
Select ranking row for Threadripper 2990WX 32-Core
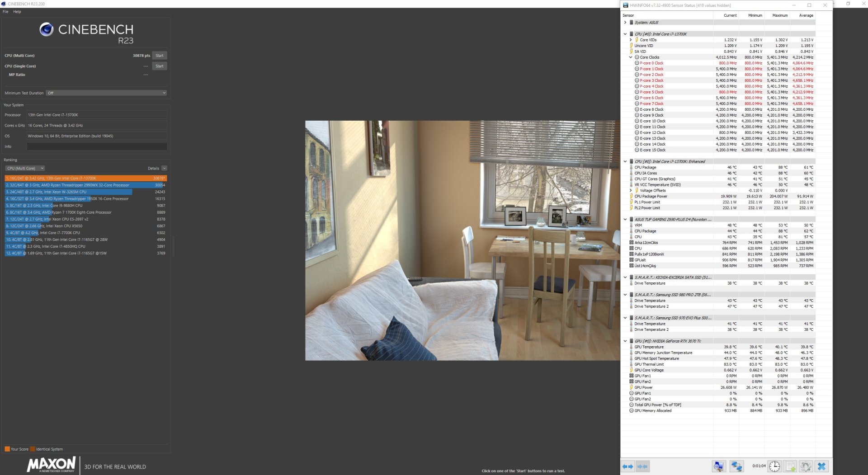pos(86,185)
